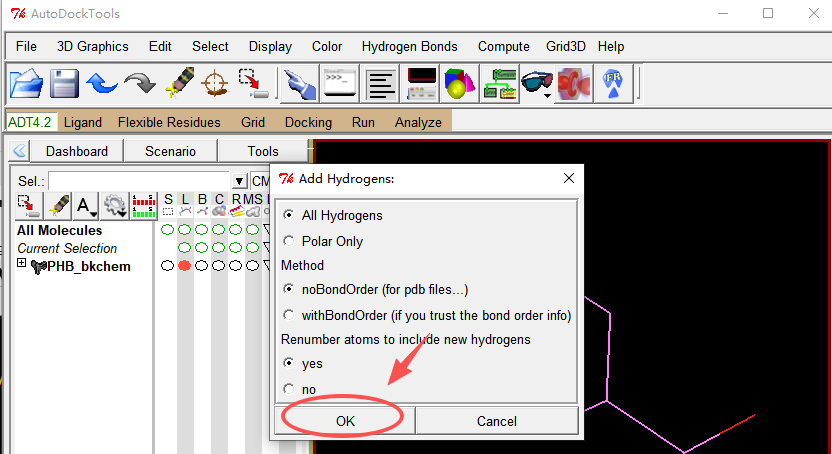Open the Hydrogen Bonds menu
This screenshot has width=832, height=454.
pos(409,46)
